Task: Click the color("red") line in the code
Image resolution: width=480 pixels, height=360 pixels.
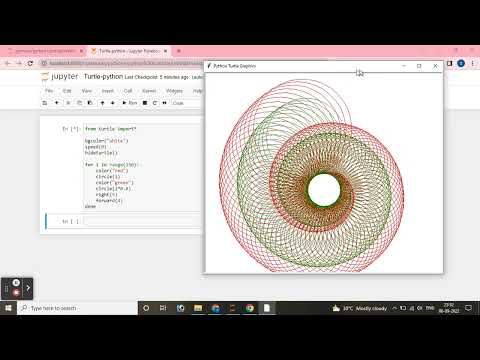Action: pos(112,171)
